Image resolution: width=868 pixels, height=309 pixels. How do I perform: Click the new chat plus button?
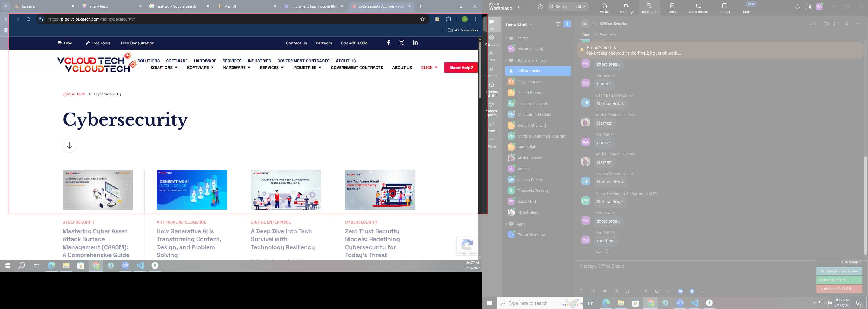tap(568, 24)
